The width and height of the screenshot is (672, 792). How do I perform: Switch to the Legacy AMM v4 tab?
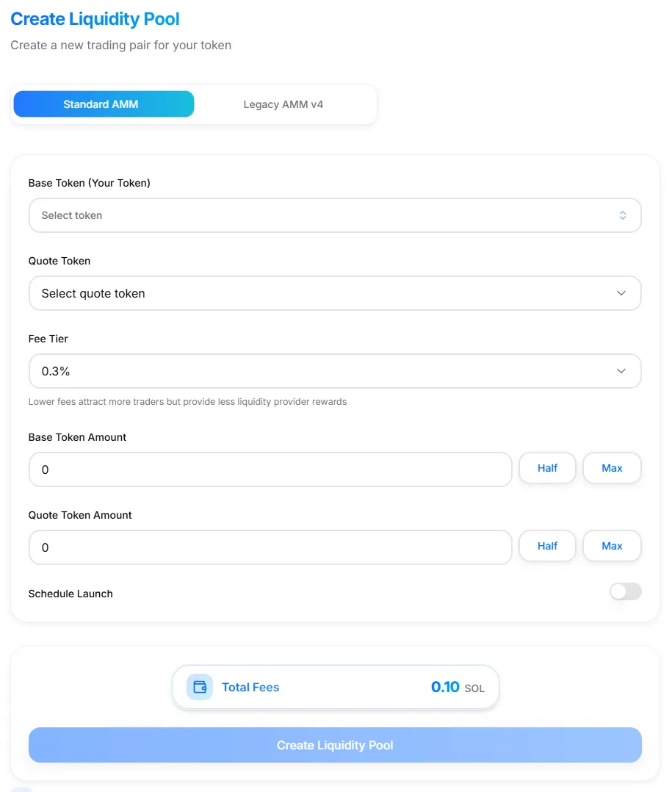[283, 104]
